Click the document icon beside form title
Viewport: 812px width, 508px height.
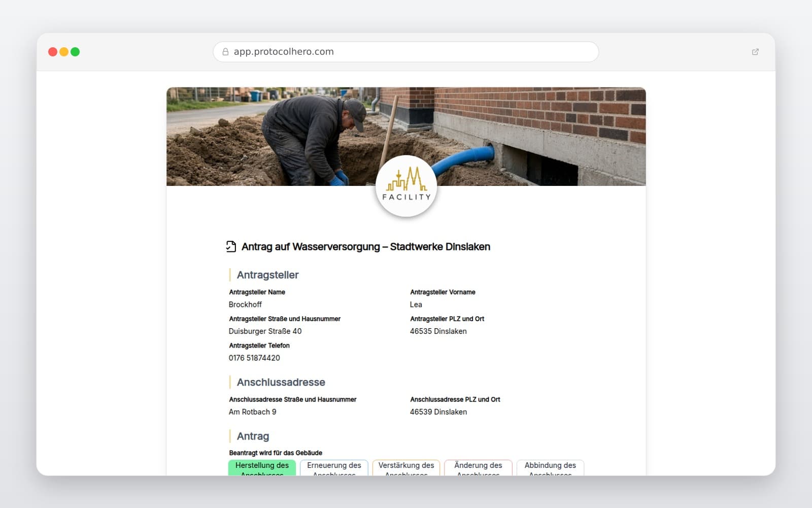[x=231, y=246]
